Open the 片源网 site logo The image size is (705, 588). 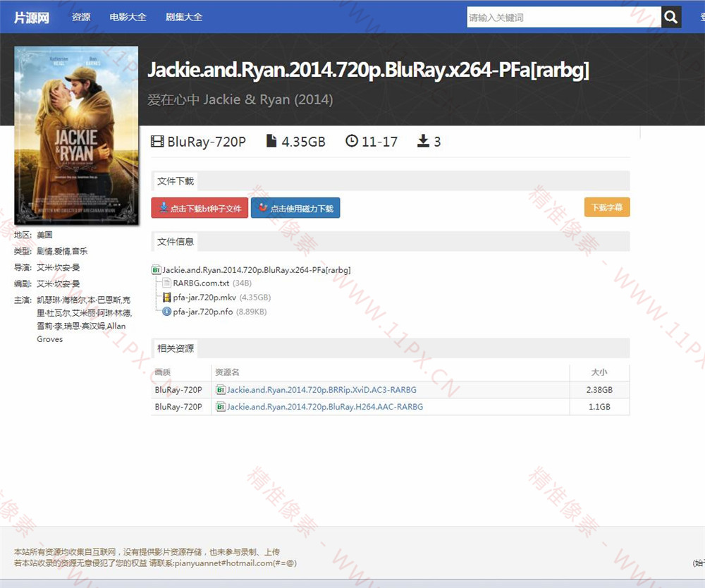(32, 18)
